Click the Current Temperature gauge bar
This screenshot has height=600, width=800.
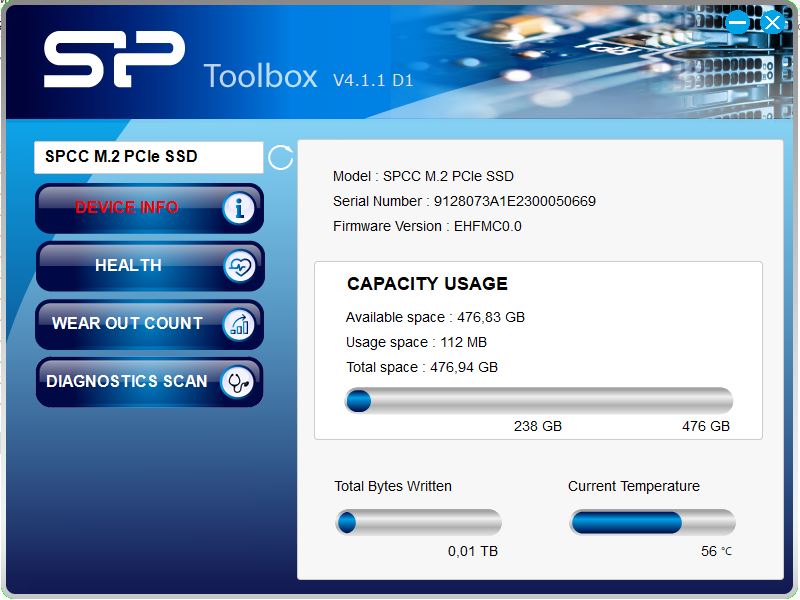point(652,522)
